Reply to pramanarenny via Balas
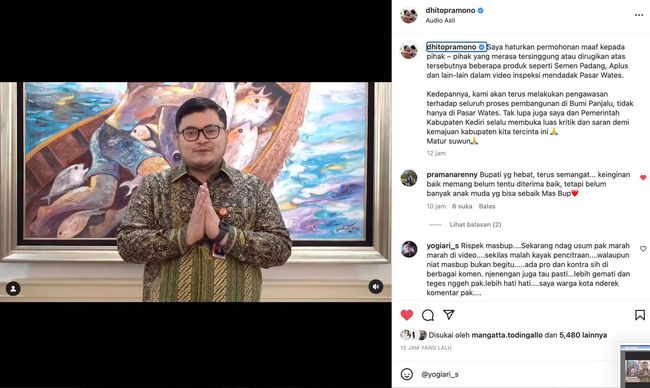Screen dimensions: 650x388 click(487, 206)
